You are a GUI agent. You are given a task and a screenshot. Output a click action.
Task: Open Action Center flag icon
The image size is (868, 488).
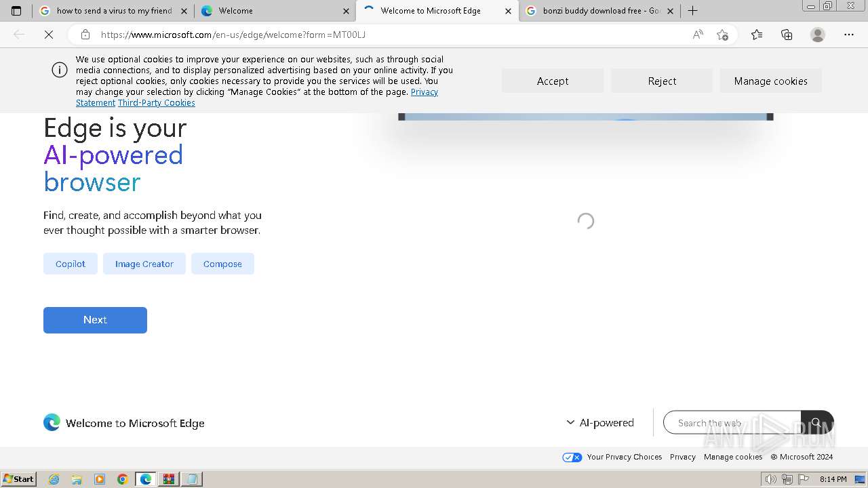802,479
